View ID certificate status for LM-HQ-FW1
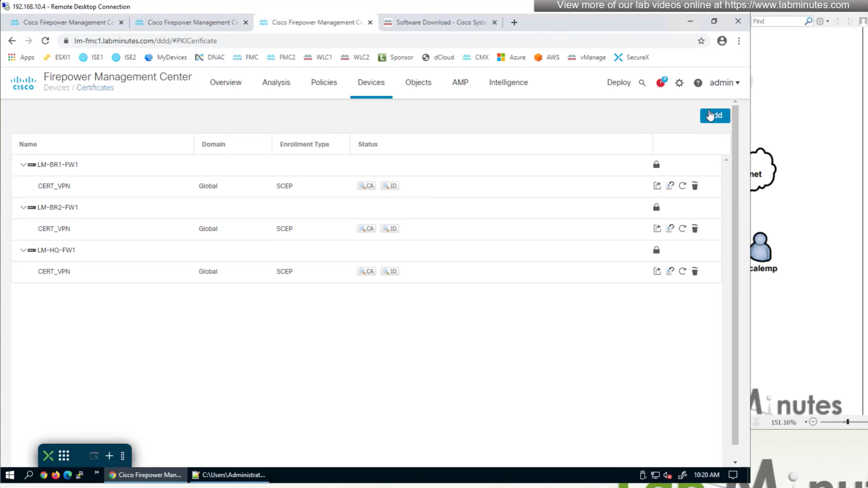This screenshot has height=488, width=868. click(x=389, y=271)
